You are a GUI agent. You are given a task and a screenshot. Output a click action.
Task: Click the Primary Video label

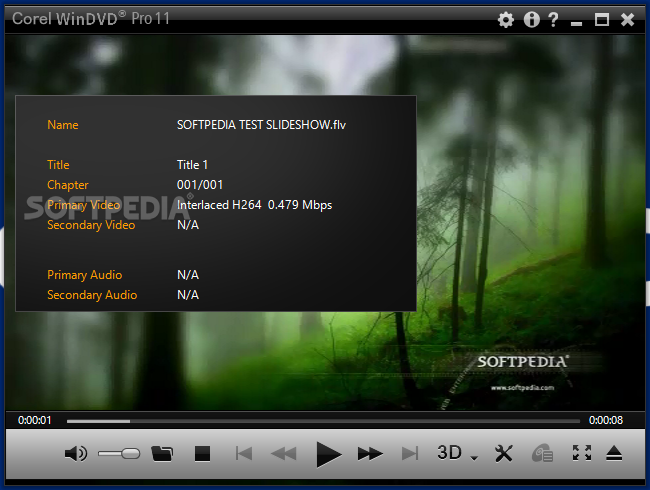click(83, 205)
